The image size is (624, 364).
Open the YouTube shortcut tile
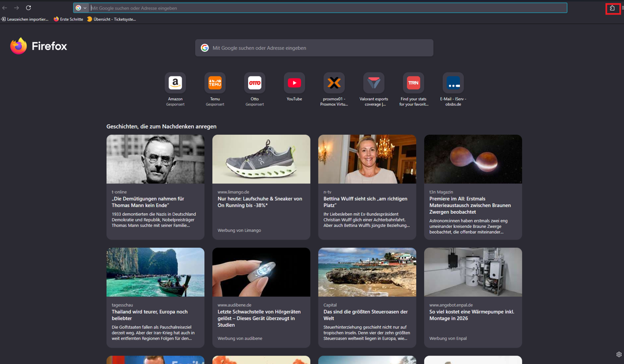[x=294, y=83]
